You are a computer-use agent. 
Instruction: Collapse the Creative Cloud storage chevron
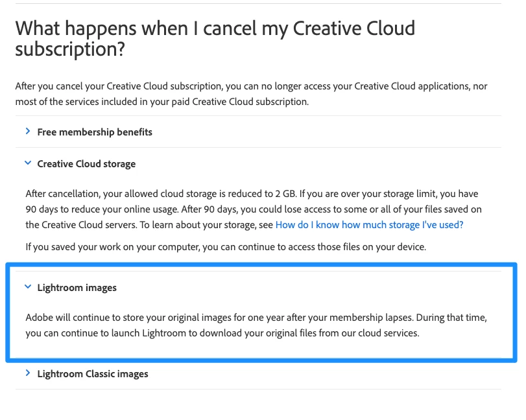[x=28, y=163]
